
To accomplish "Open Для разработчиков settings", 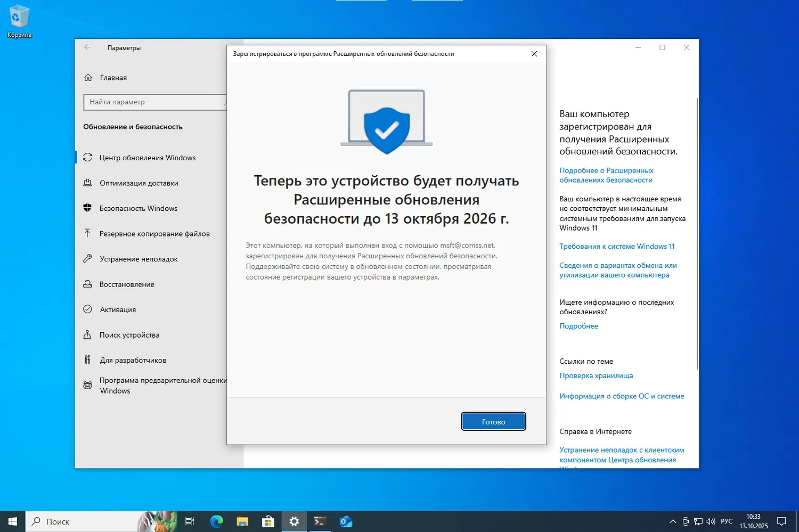I will pyautogui.click(x=133, y=360).
